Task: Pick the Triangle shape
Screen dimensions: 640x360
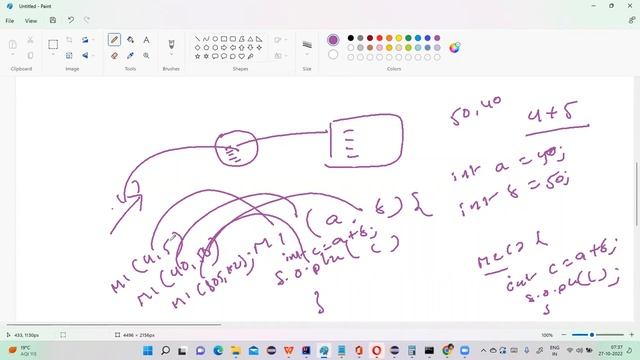Action: [250, 39]
